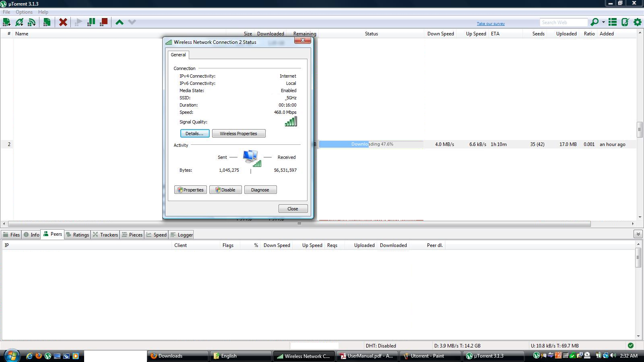Open Preferences with the gear icon
This screenshot has height=362, width=644.
[x=638, y=23]
